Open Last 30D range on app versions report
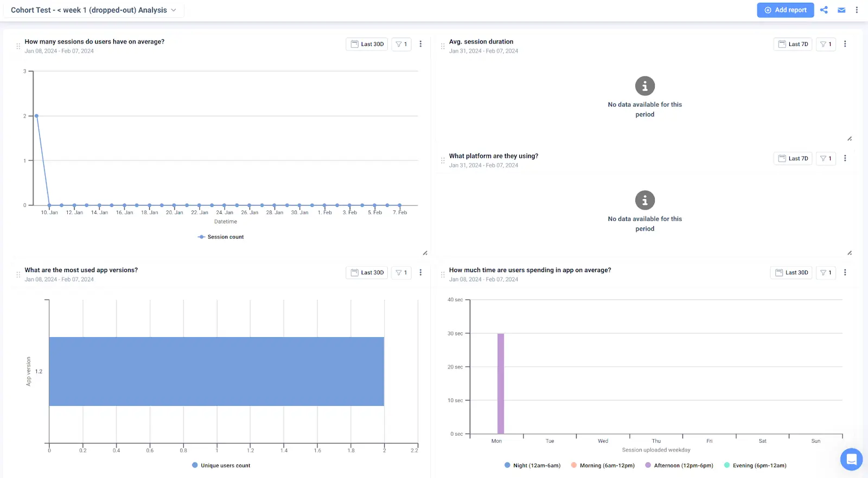868x478 pixels. pyautogui.click(x=367, y=273)
